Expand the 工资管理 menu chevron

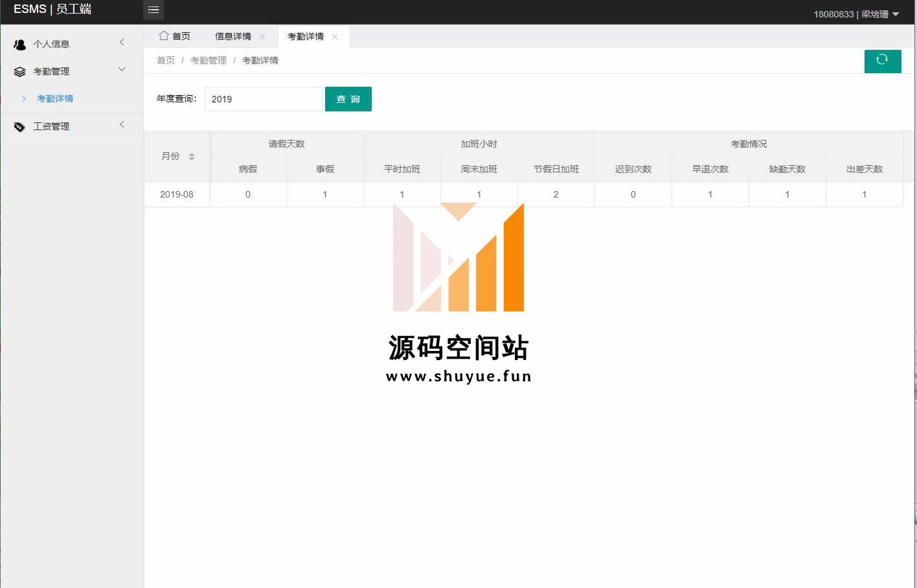[122, 124]
